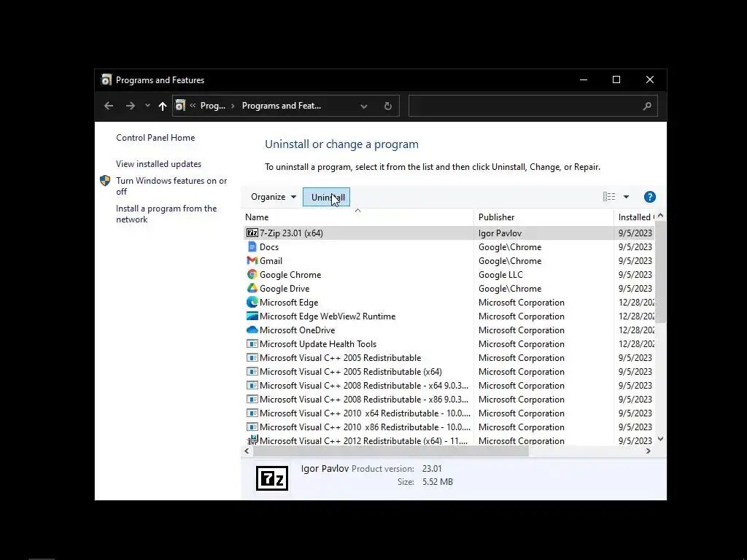Select Microsoft Update Health Tools icon
This screenshot has width=747, height=560.
click(x=252, y=343)
